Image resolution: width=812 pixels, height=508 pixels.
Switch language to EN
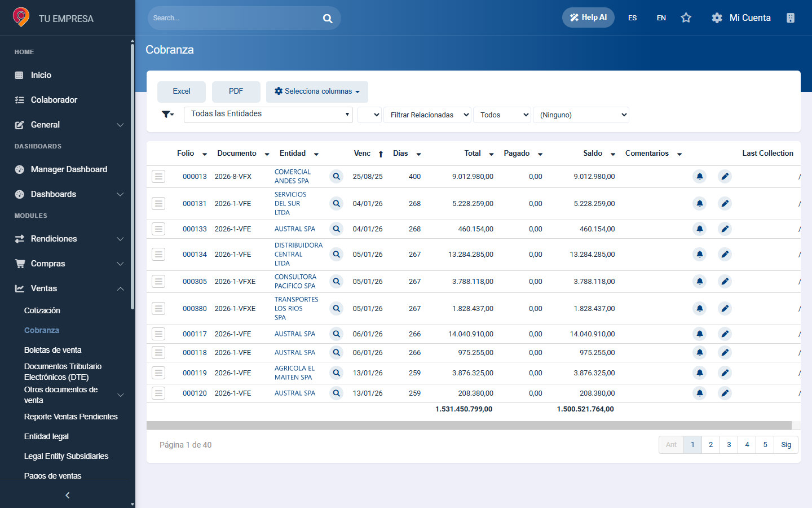[661, 18]
